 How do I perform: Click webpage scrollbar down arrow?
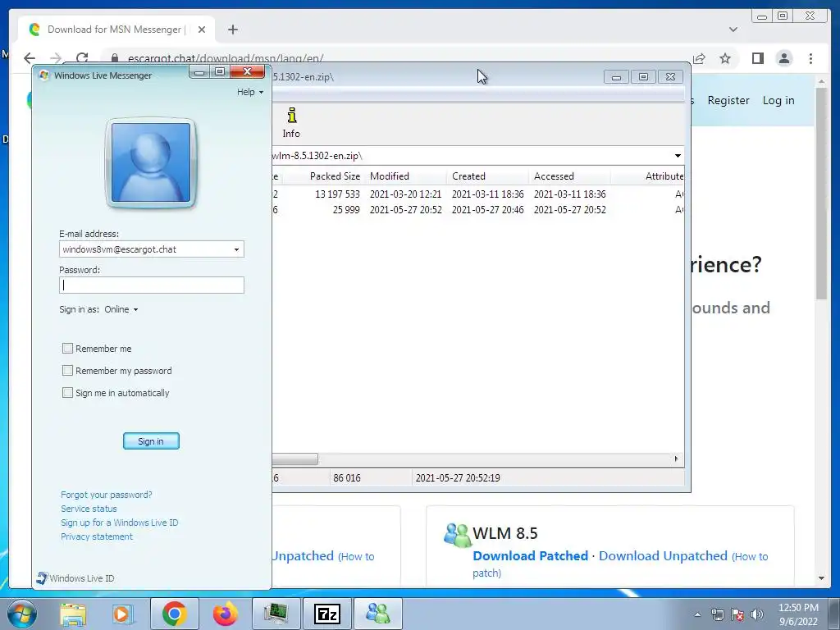pos(822,578)
